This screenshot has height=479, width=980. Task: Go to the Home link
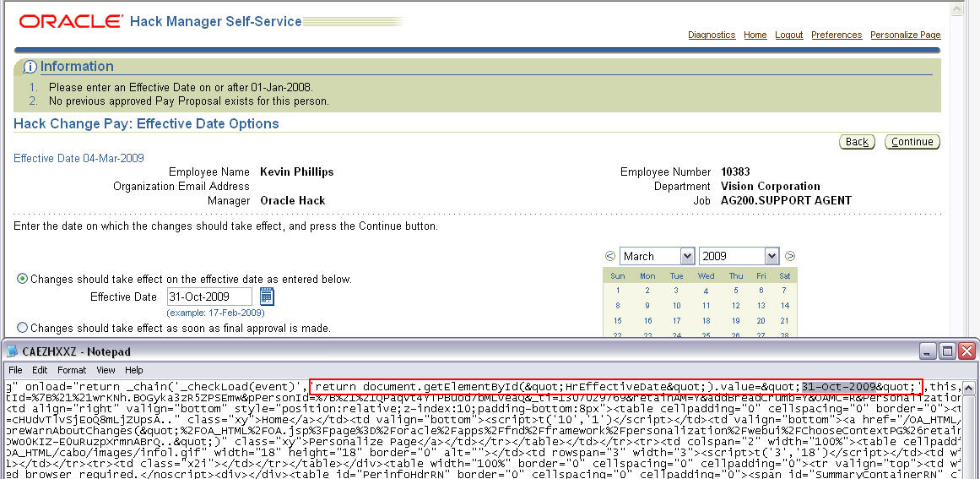pos(755,35)
